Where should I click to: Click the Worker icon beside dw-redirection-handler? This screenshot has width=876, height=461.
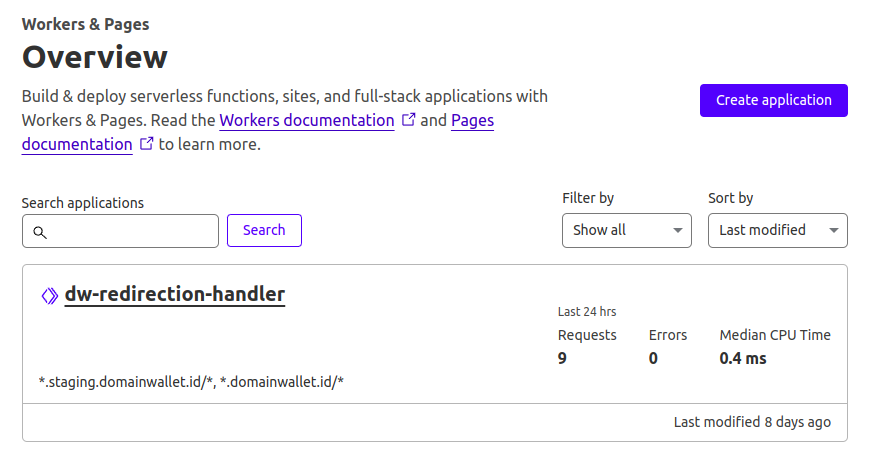pos(50,296)
